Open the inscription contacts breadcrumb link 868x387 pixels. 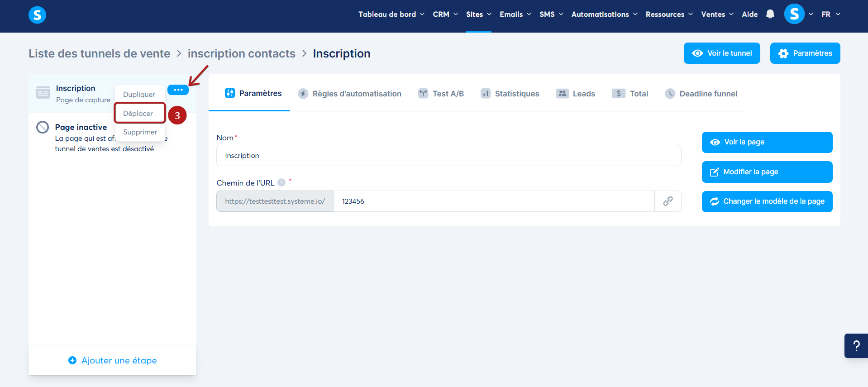coord(242,53)
